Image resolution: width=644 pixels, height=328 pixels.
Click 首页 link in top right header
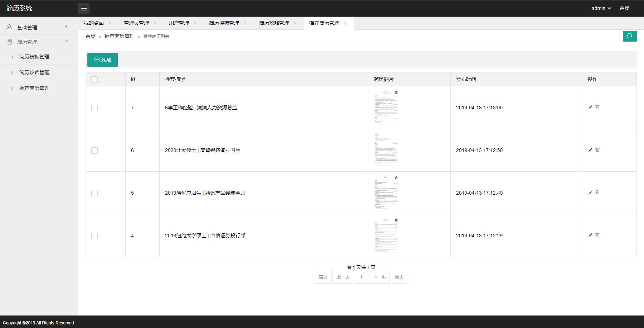tap(625, 8)
